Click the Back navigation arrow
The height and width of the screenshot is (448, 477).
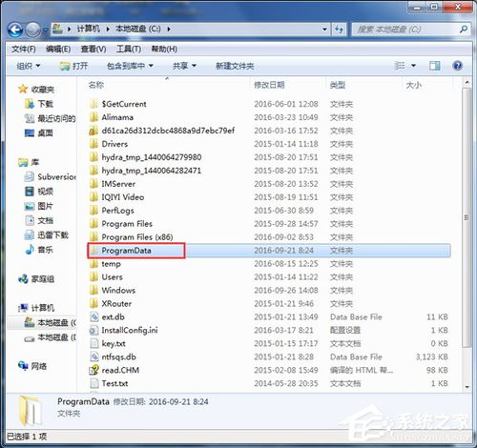pos(15,30)
